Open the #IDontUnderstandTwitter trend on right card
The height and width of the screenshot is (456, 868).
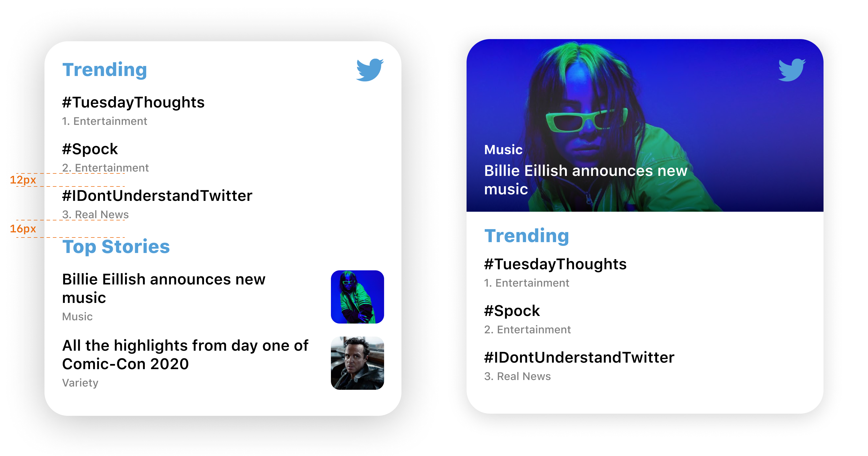click(579, 357)
